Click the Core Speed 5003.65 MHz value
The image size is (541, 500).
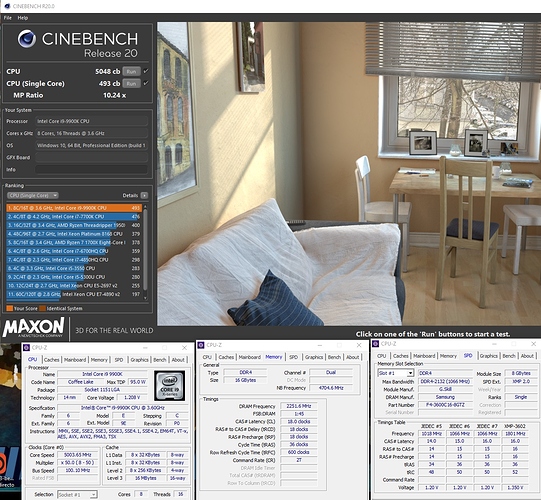(78, 455)
